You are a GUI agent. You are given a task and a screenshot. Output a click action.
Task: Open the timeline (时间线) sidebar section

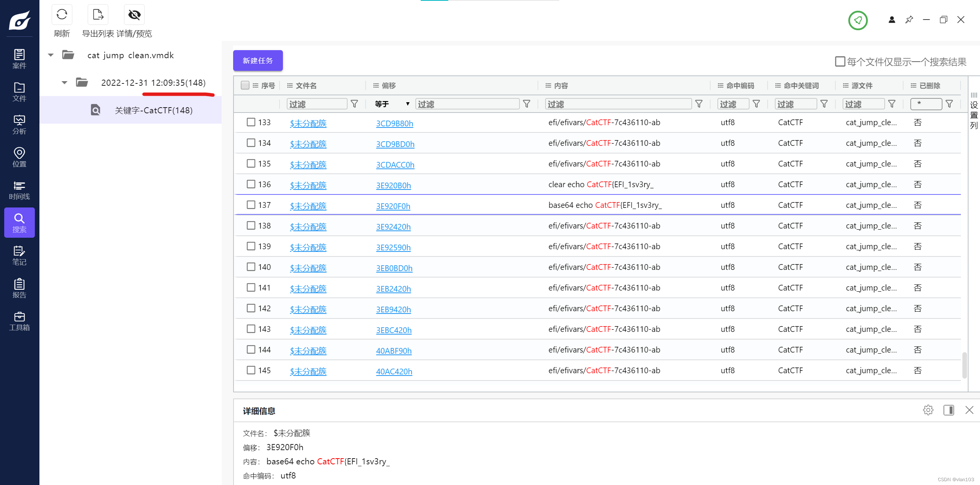[19, 190]
